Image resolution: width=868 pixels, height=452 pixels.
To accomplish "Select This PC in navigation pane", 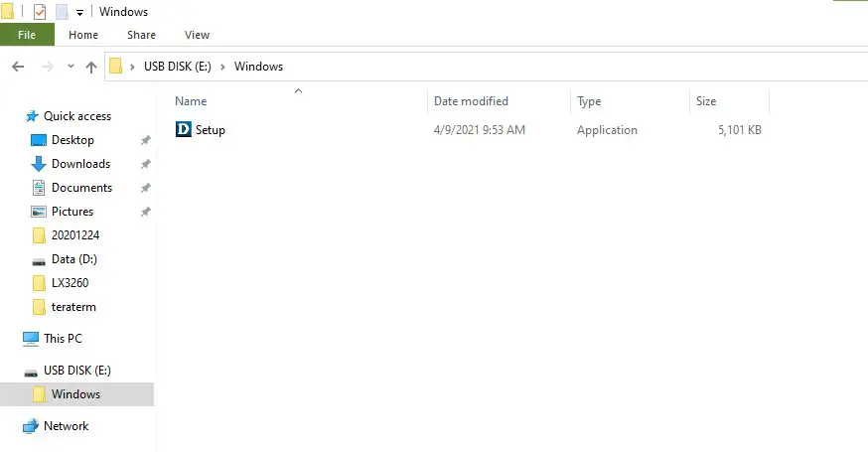I will pos(64,339).
